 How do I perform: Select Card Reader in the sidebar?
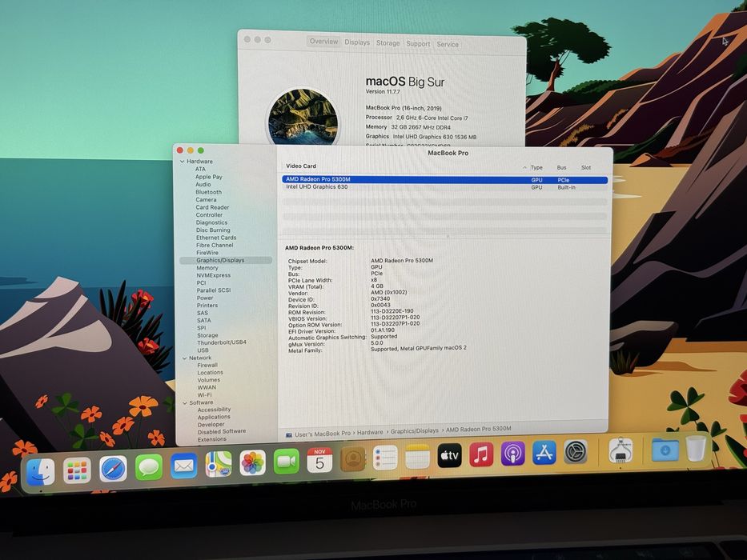(x=212, y=207)
